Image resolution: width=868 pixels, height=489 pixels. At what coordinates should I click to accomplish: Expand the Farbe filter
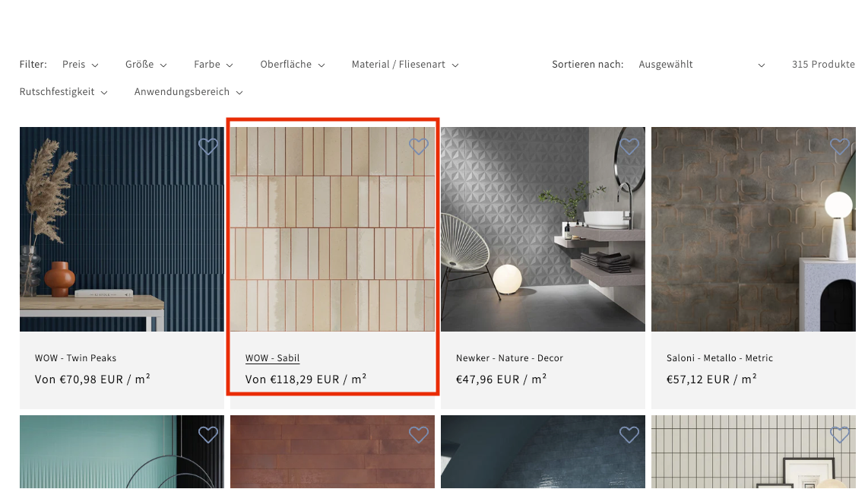coord(213,65)
